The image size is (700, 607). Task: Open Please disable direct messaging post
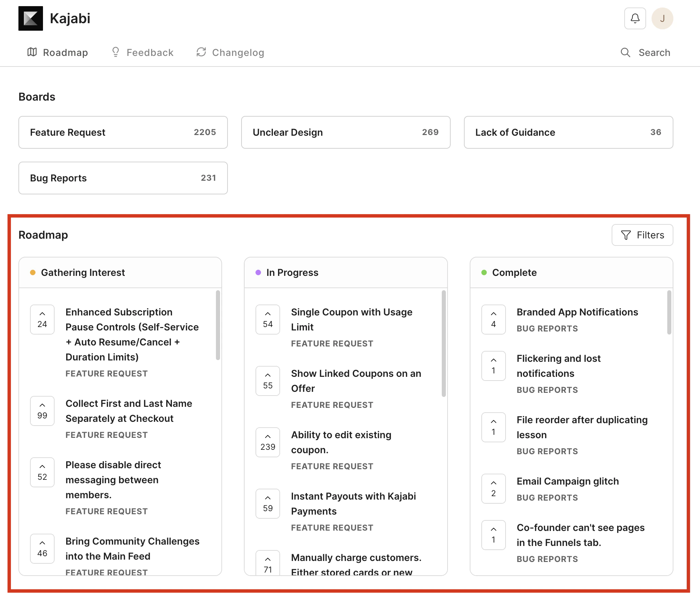[113, 480]
